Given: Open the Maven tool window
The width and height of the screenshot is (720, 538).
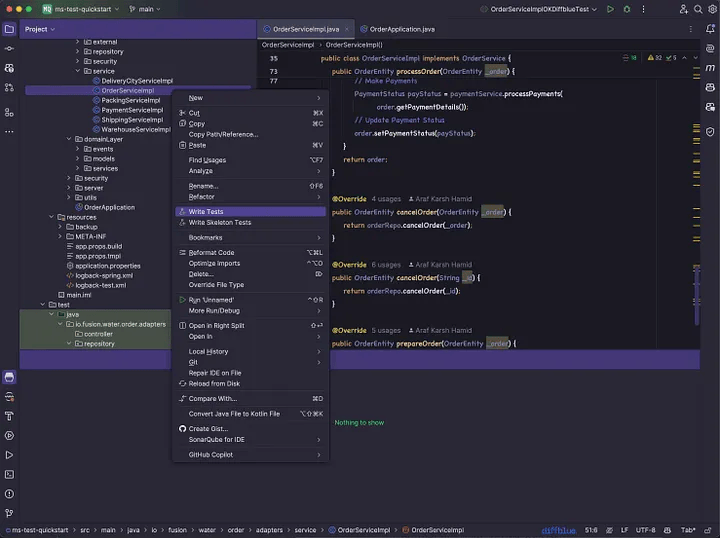Looking at the screenshot, I should (708, 68).
